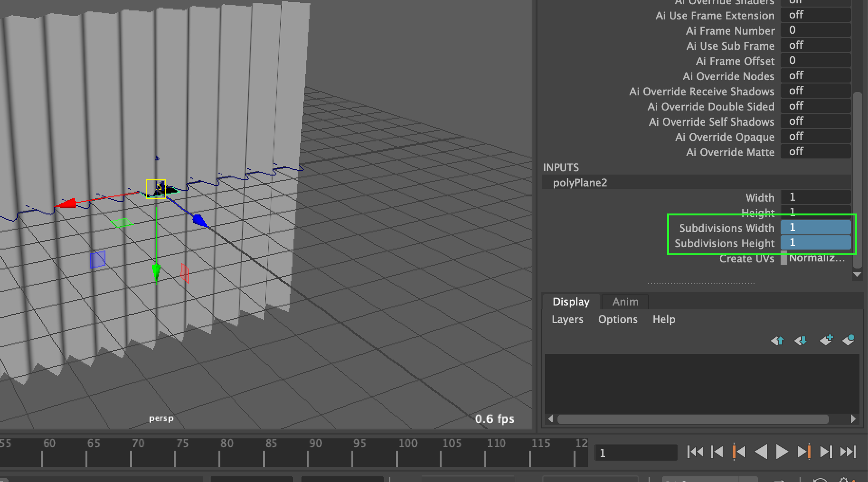Screen dimensions: 868x482
Task: Go to end of playback range
Action: coord(848,452)
